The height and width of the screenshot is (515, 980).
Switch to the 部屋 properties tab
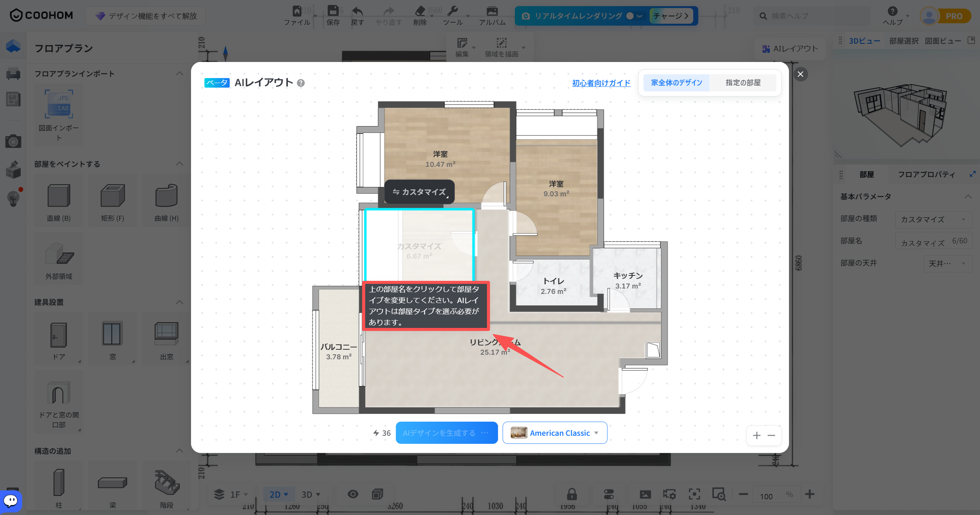click(x=866, y=174)
